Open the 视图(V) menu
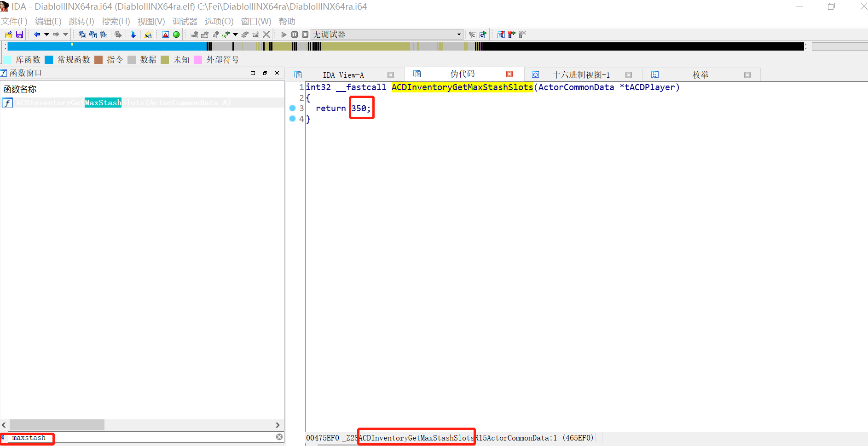The image size is (868, 446). pyautogui.click(x=151, y=21)
